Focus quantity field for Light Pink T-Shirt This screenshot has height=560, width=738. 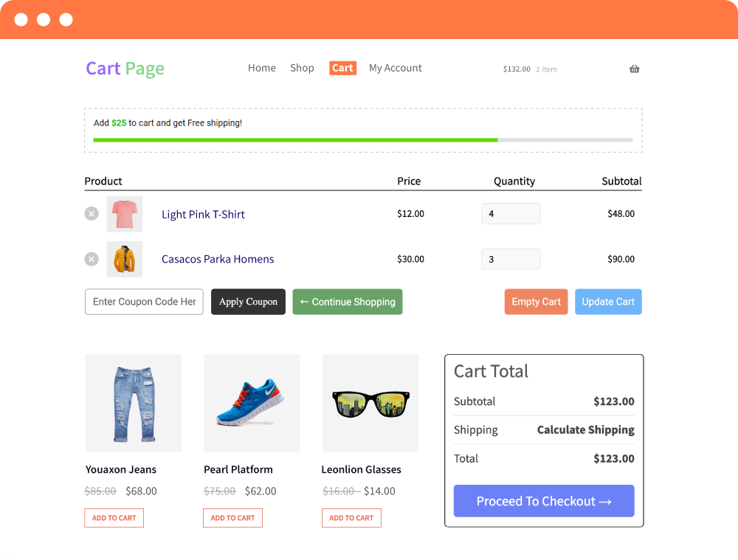click(x=511, y=214)
